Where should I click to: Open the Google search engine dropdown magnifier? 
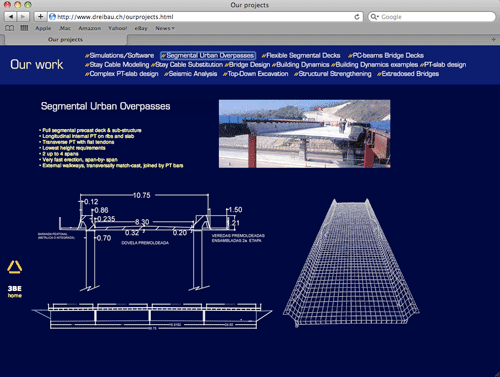coord(375,17)
